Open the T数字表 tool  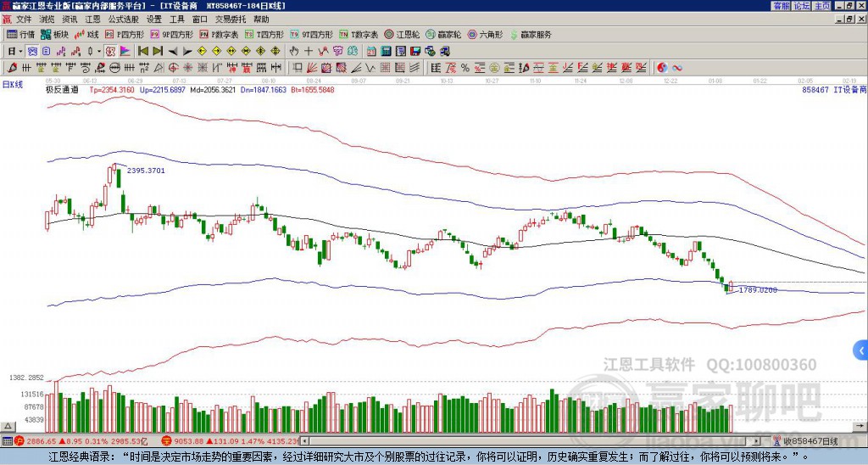pyautogui.click(x=359, y=35)
